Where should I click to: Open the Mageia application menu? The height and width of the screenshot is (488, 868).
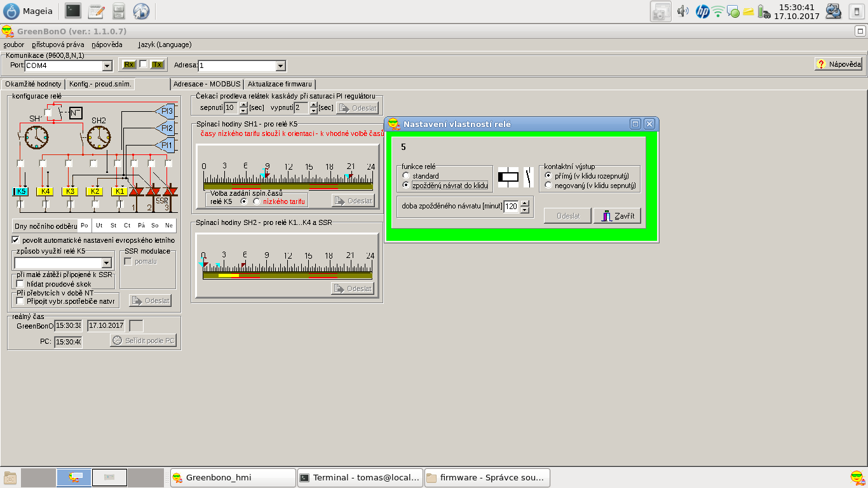point(29,11)
